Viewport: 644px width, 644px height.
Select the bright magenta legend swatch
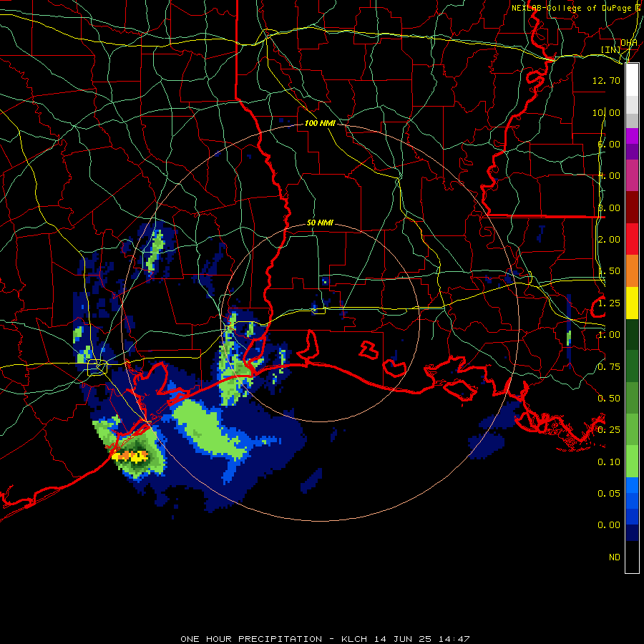pos(632,136)
